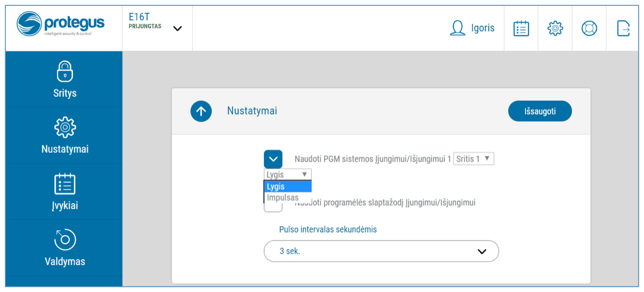This screenshot has height=292, width=644.
Task: Open the gear settings icon in header
Action: pyautogui.click(x=555, y=28)
